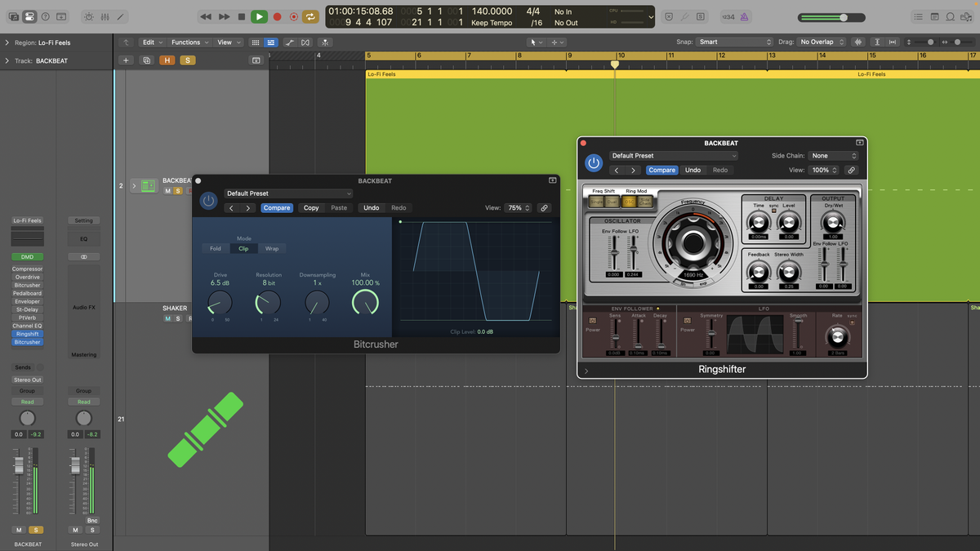Toggle the Ringshifter link icon button

[x=851, y=171]
